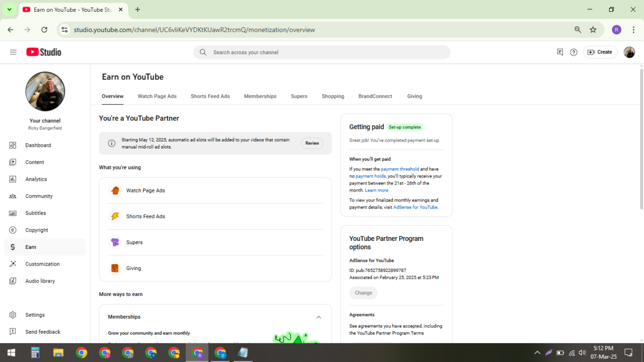This screenshot has width=644, height=362.
Task: Switch to the Overview tab
Action: tap(113, 97)
